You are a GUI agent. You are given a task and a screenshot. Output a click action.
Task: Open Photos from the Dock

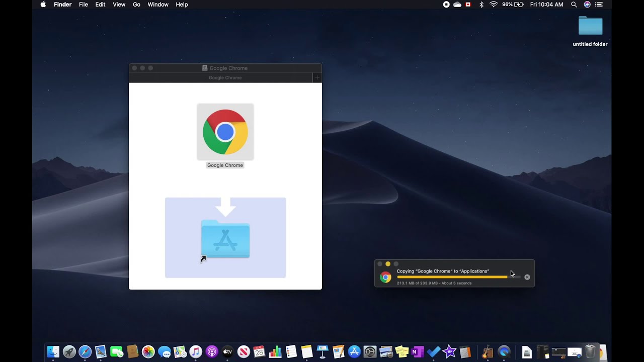(148, 352)
